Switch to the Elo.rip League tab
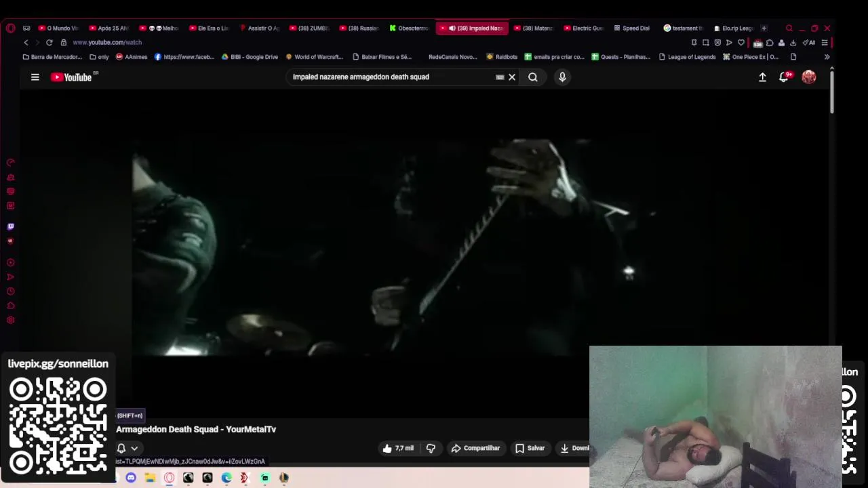 tap(734, 28)
